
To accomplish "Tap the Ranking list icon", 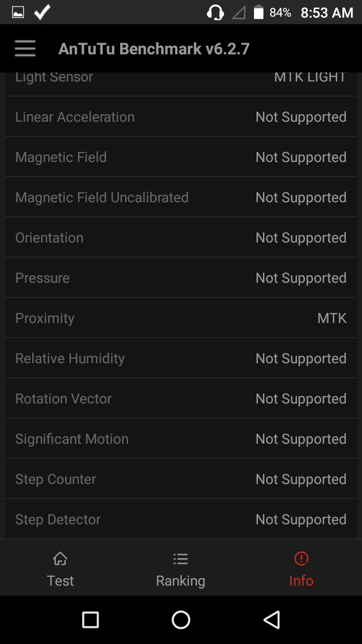I will (x=180, y=558).
